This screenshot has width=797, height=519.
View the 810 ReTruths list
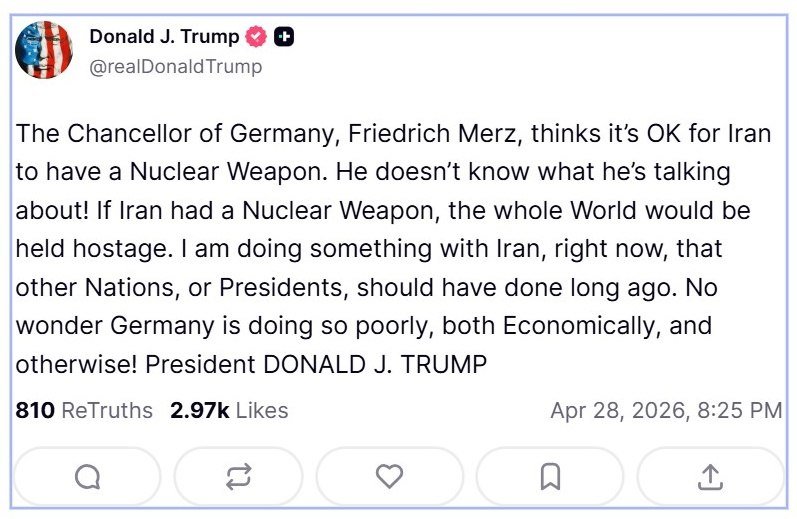pos(84,411)
